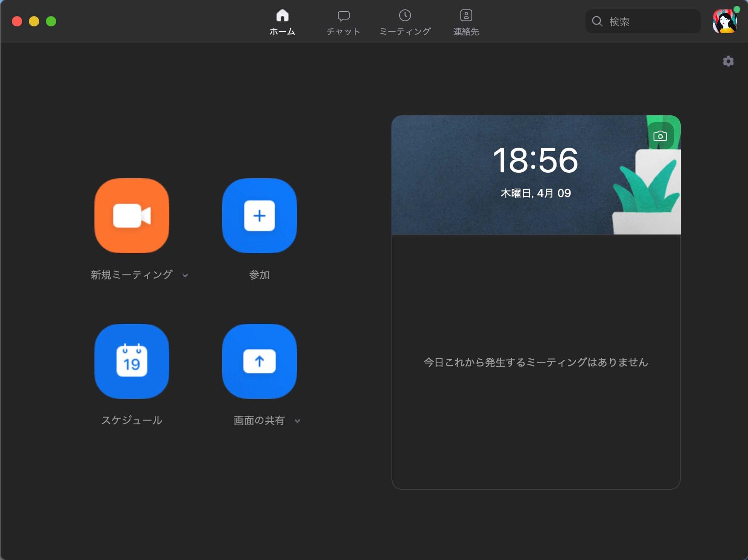The image size is (748, 560).
Task: Click the スケジュール text label
Action: [x=132, y=420]
